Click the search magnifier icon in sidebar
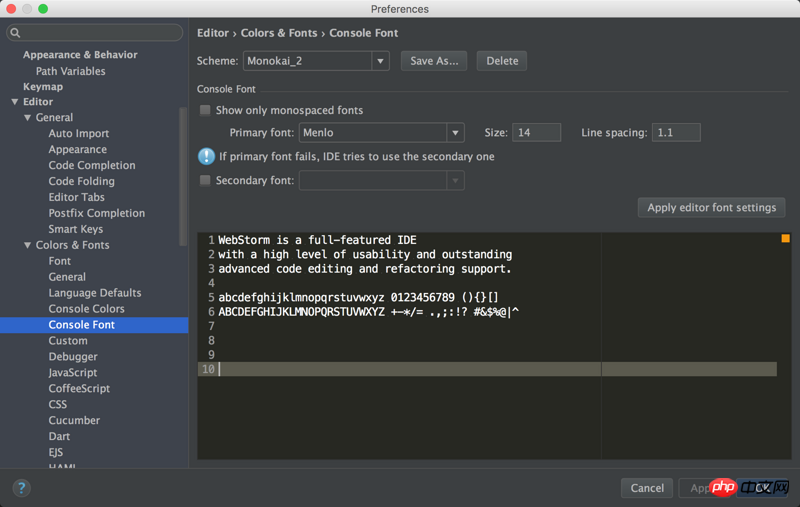The width and height of the screenshot is (800, 507). [x=16, y=33]
